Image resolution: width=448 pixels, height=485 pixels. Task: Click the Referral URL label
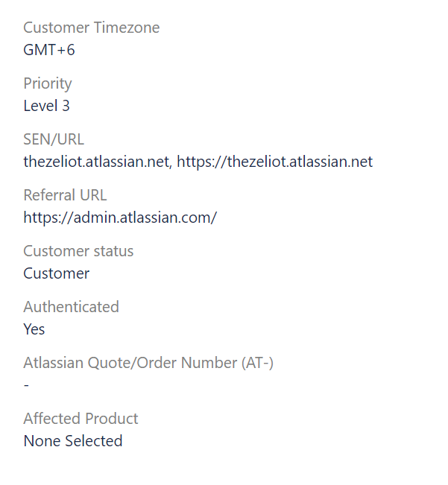[x=65, y=195]
